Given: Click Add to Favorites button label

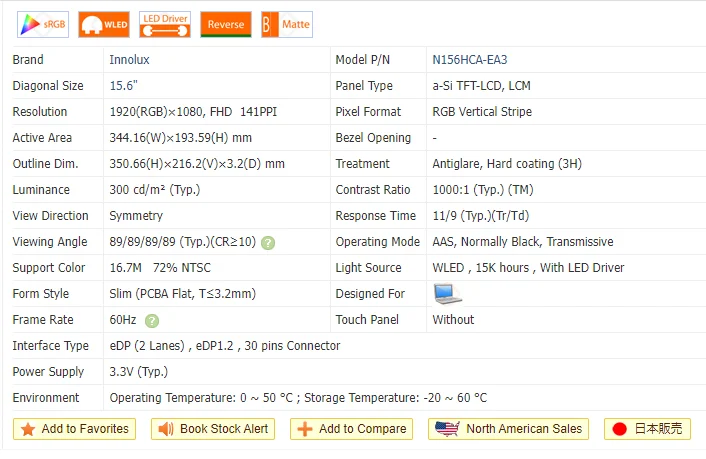Looking at the screenshot, I should coord(85,429).
